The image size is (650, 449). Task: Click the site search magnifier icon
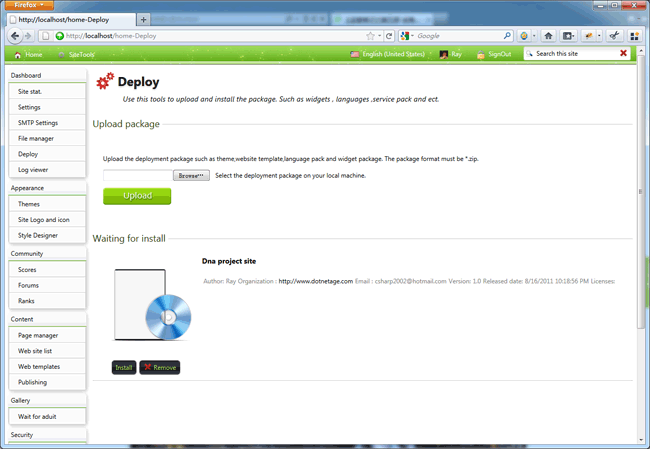pos(529,53)
